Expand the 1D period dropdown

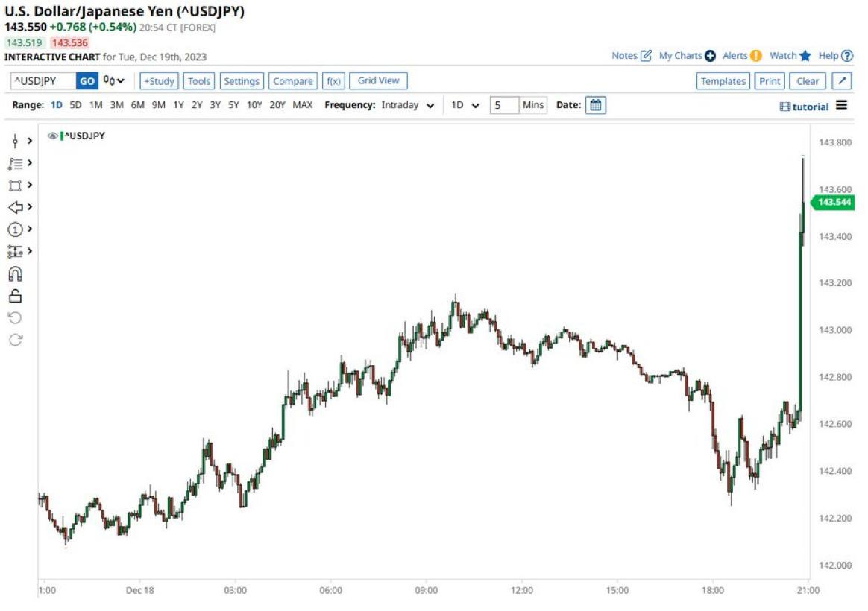[465, 105]
